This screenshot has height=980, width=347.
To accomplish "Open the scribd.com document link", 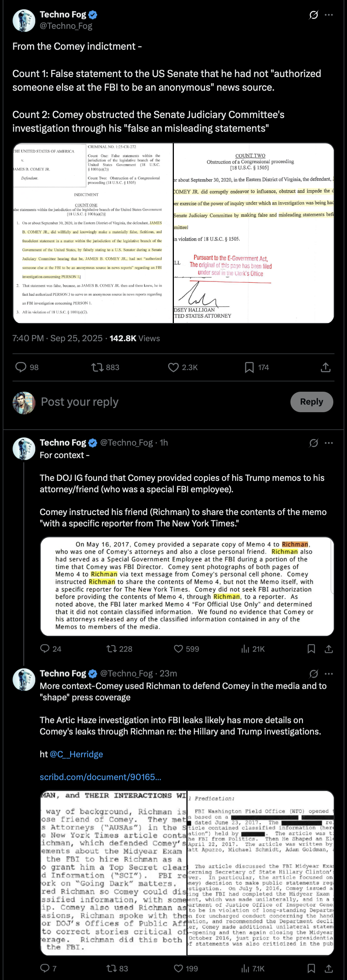I will tap(101, 777).
